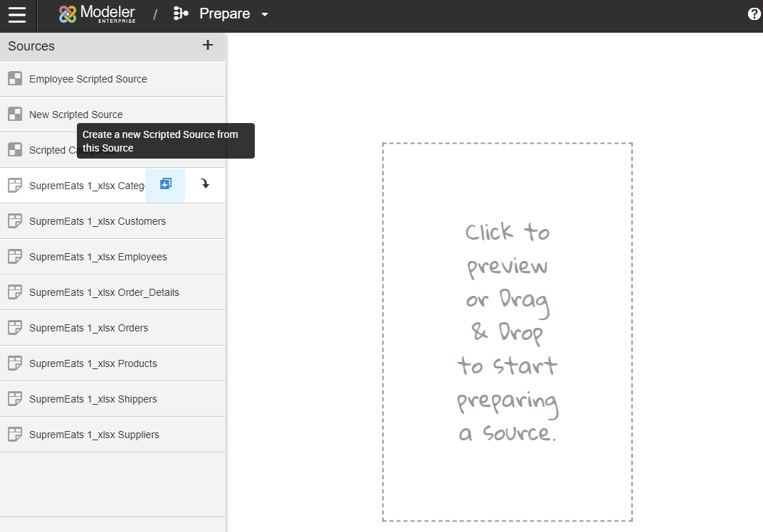The height and width of the screenshot is (532, 763).
Task: Click the Modeler Enterprise logo
Action: coord(97,14)
